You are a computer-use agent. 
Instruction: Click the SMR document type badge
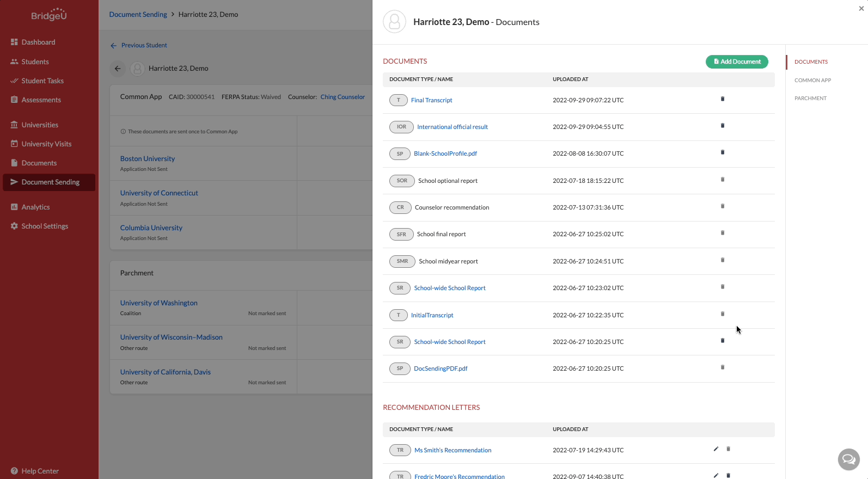402,261
